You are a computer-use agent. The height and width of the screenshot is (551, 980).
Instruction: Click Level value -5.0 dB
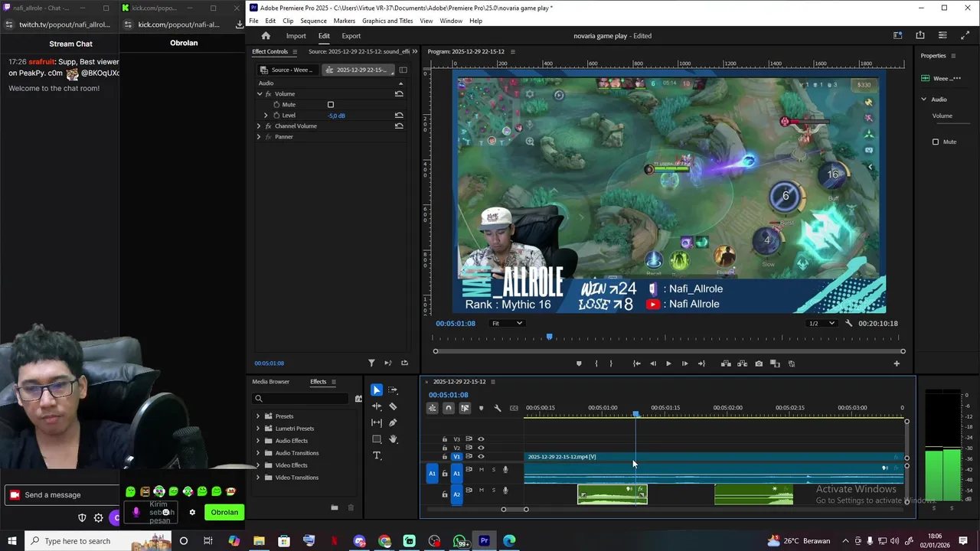(336, 116)
